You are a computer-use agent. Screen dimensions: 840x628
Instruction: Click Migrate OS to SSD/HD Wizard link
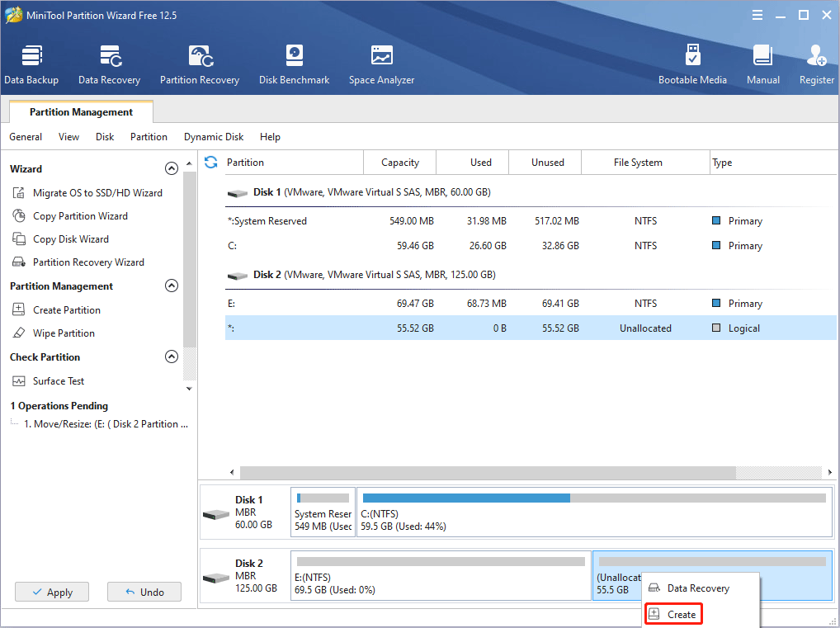pos(97,193)
